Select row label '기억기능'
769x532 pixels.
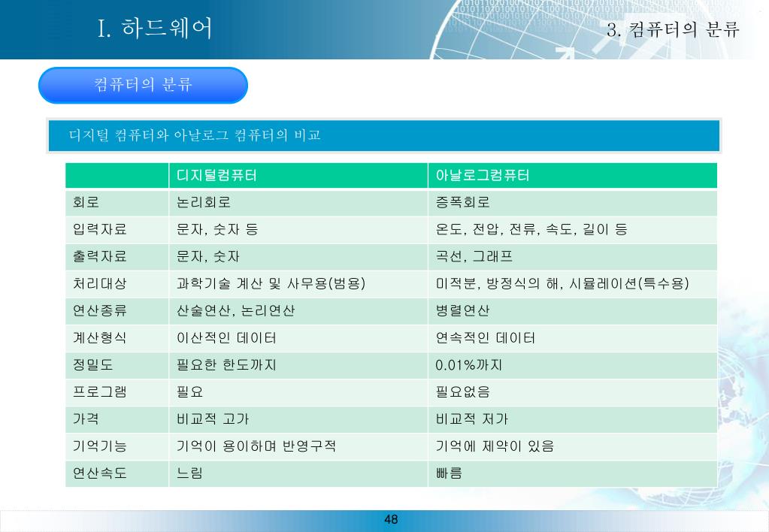pos(117,446)
